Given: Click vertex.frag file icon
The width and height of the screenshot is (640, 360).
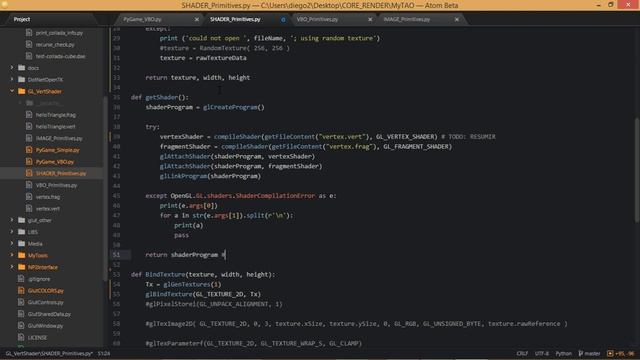Looking at the screenshot, I should point(29,197).
